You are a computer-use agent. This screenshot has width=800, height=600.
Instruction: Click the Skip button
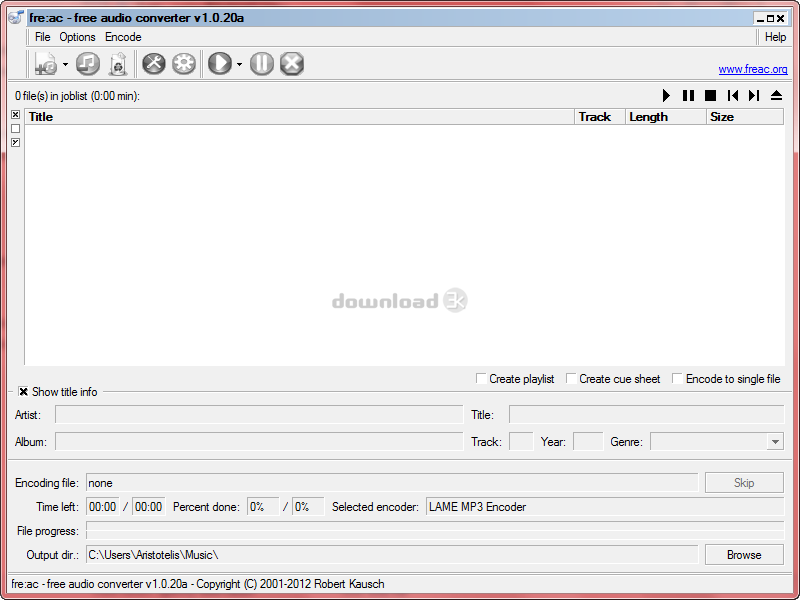(744, 483)
